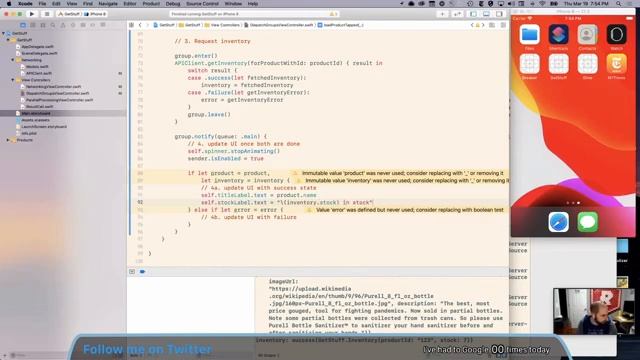Viewport: 640px width, 360px height.
Task: Select Main.storyboard in navigator
Action: click(x=36, y=113)
